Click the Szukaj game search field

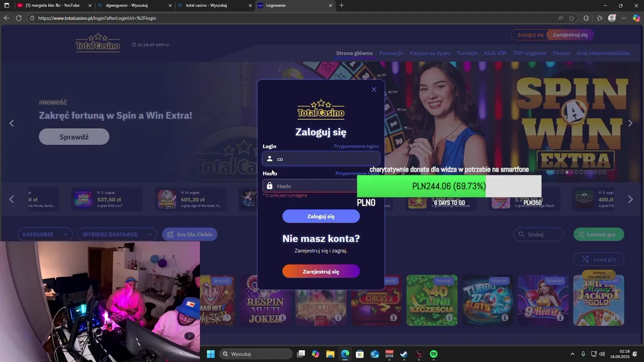539,234
